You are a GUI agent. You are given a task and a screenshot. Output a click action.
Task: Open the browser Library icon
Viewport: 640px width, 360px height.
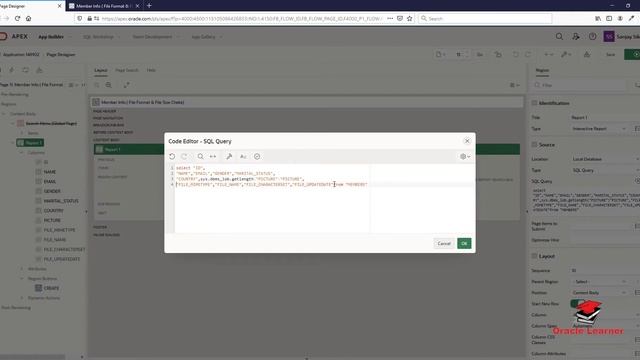(x=598, y=18)
